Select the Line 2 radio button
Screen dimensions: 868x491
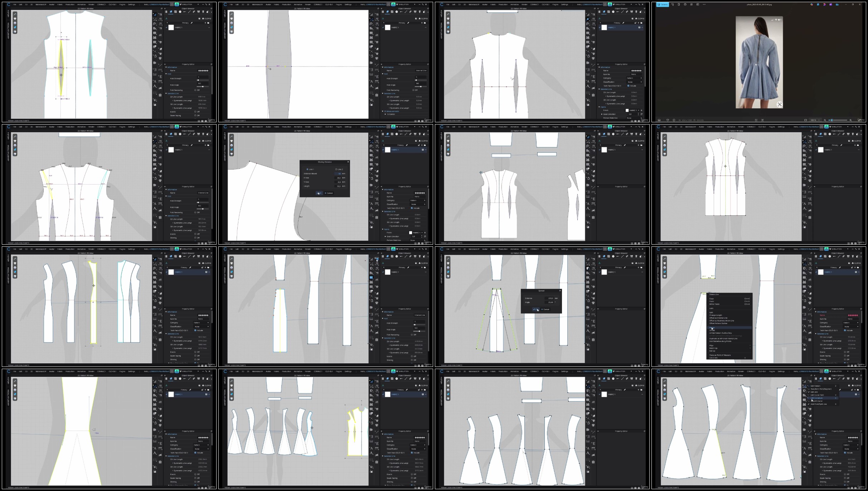point(336,169)
